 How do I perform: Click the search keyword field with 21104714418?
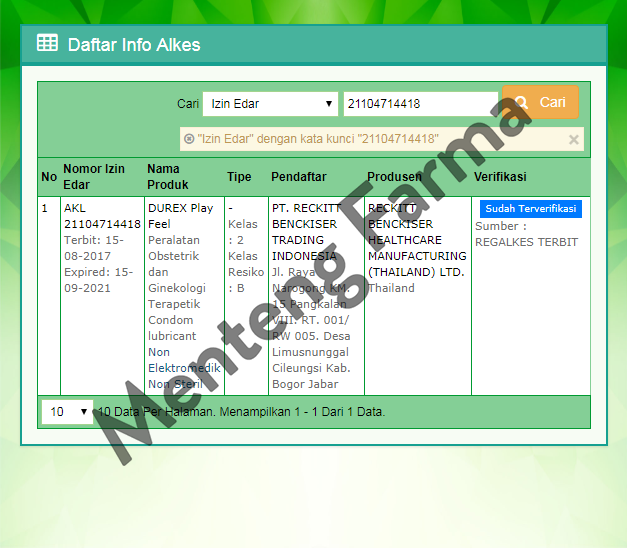coord(419,103)
